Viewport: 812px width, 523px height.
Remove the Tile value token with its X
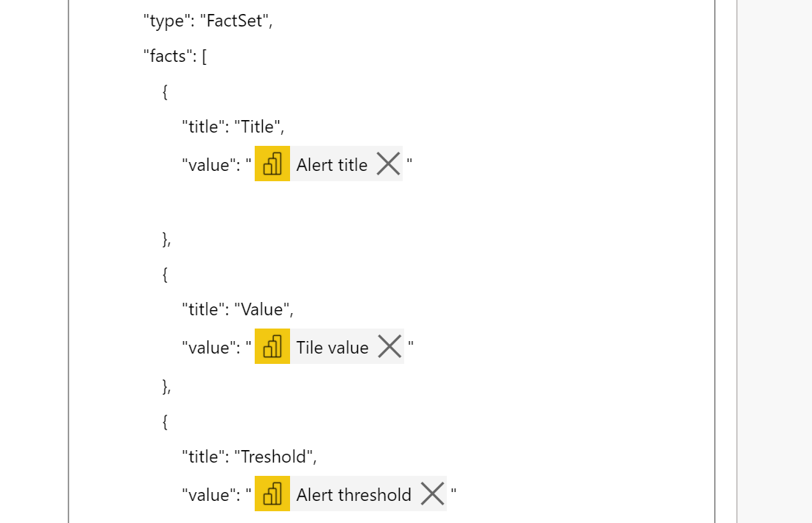pyautogui.click(x=389, y=346)
